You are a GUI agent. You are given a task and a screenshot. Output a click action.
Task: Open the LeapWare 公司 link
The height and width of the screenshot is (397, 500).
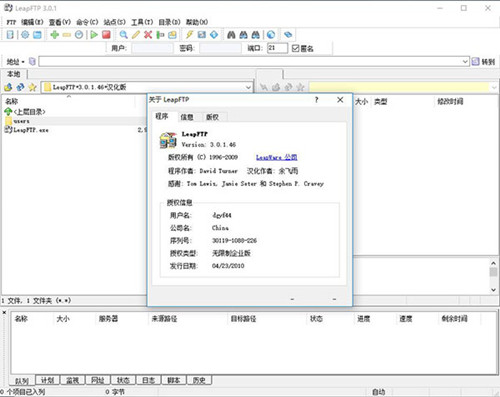(x=277, y=157)
